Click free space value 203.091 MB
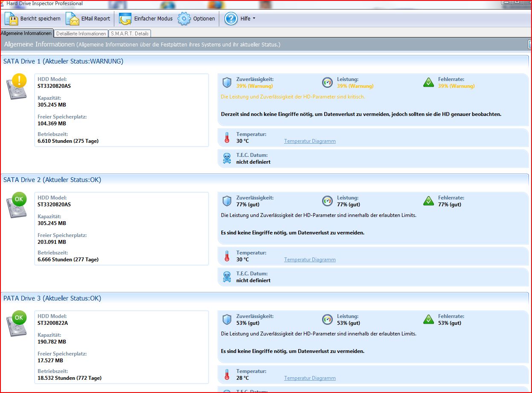The image size is (532, 393). coord(52,242)
